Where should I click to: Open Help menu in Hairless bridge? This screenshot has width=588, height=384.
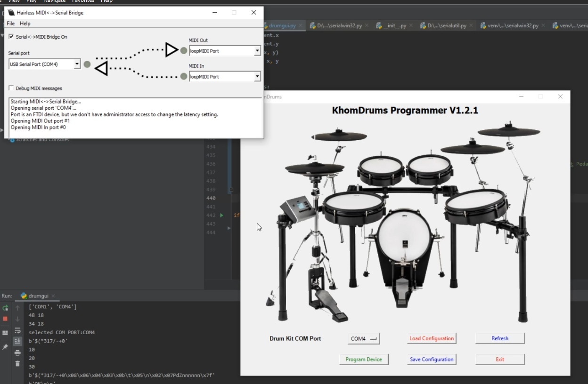tap(25, 24)
